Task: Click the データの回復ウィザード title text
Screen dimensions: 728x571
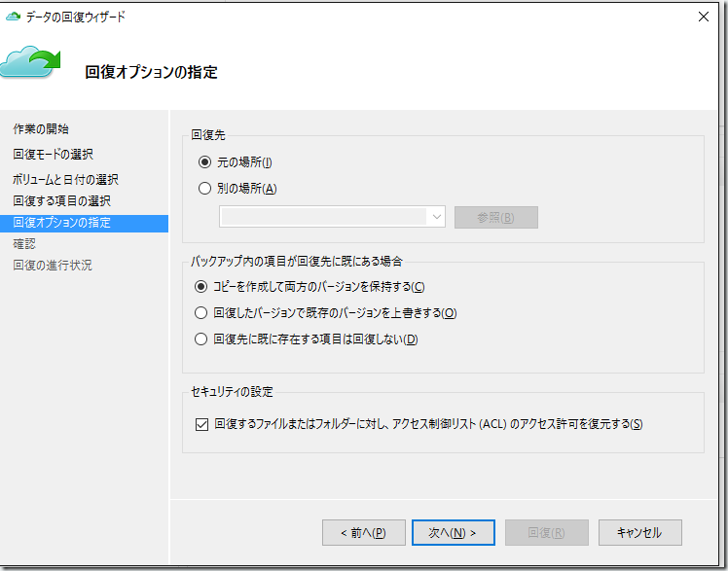Action: coord(76,18)
